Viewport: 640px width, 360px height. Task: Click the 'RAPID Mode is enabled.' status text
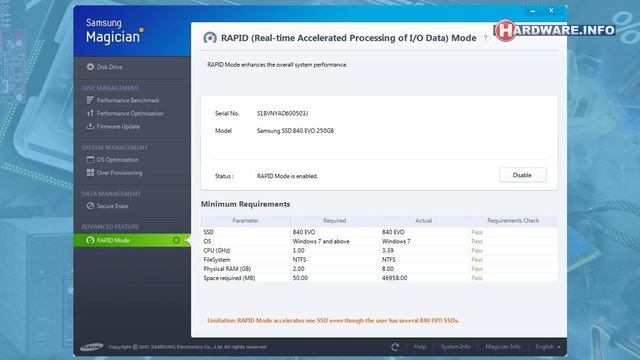[x=287, y=176]
